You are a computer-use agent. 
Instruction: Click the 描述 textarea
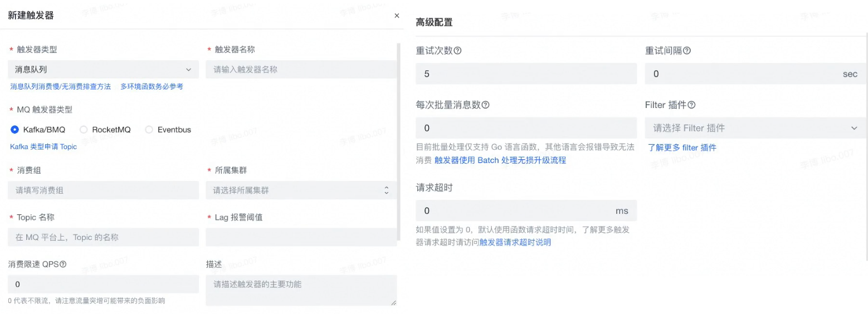pos(301,290)
